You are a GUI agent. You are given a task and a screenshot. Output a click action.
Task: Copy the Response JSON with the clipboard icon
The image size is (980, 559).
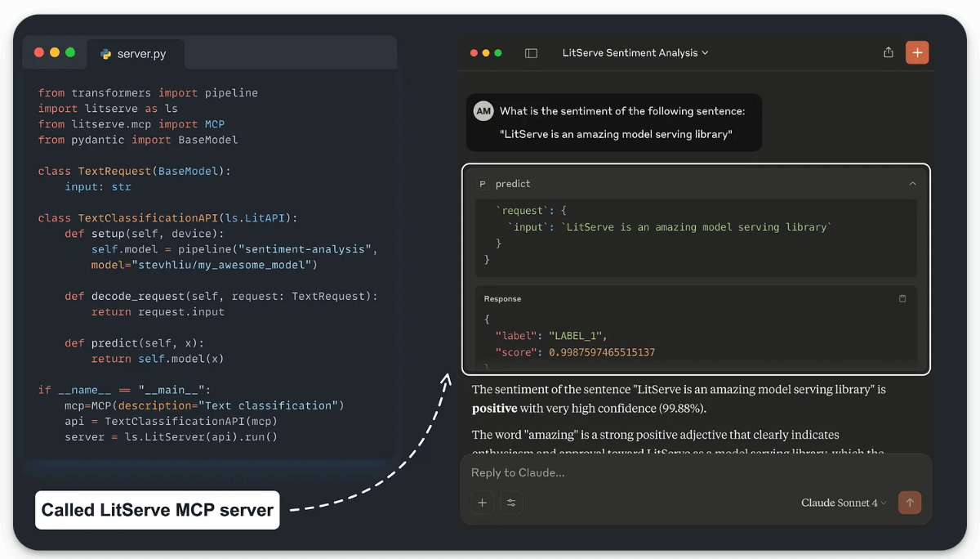pyautogui.click(x=902, y=299)
